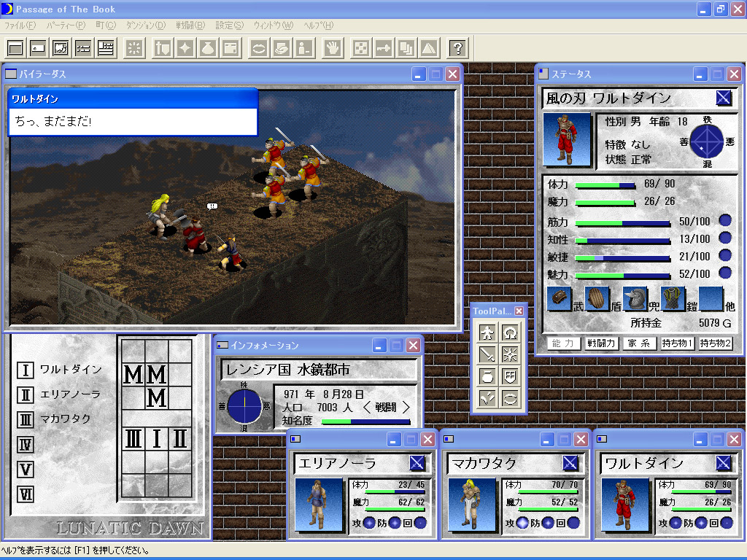Click the sword icon in ToolPalette
747x560 pixels.
pos(488,354)
